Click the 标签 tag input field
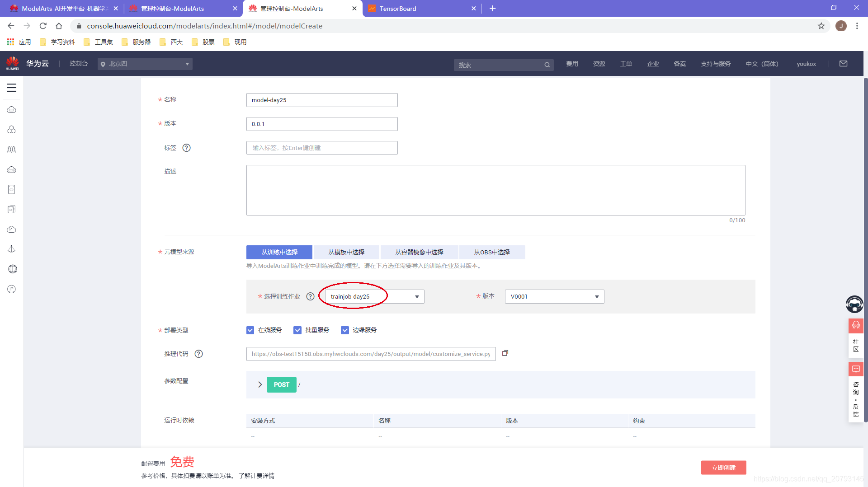 [x=322, y=148]
